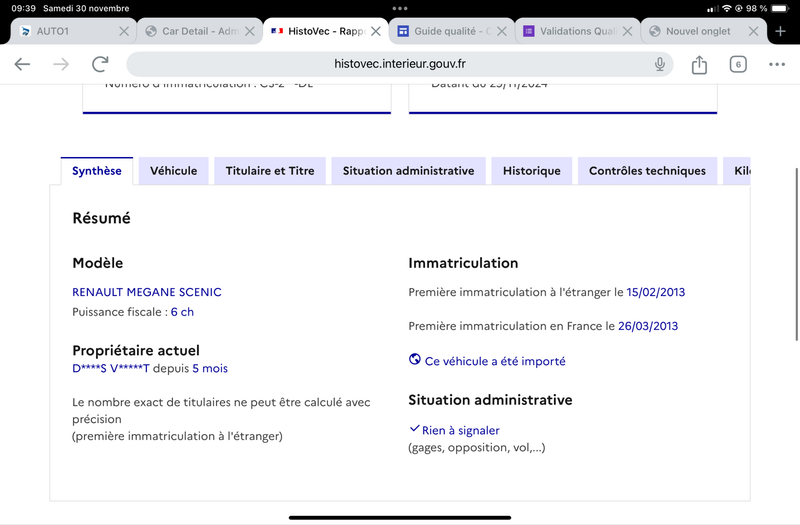Open the share sheet icon
The width and height of the screenshot is (800, 525).
pyautogui.click(x=699, y=64)
